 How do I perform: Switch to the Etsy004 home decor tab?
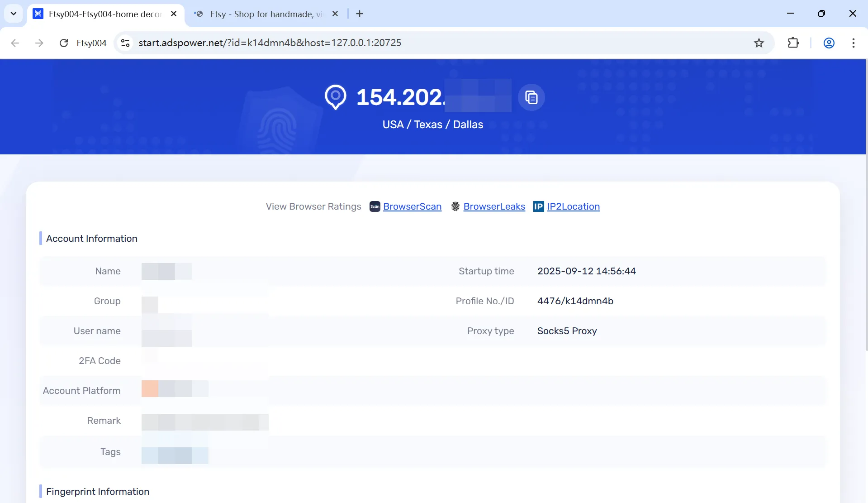coord(104,14)
